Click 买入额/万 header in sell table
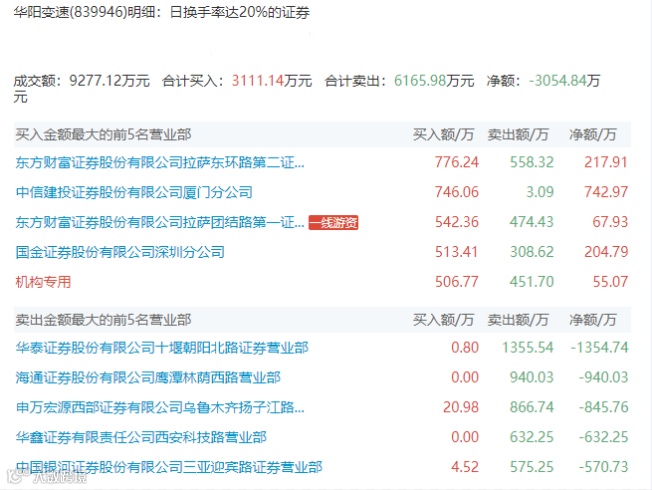The image size is (652, 490). [443, 319]
